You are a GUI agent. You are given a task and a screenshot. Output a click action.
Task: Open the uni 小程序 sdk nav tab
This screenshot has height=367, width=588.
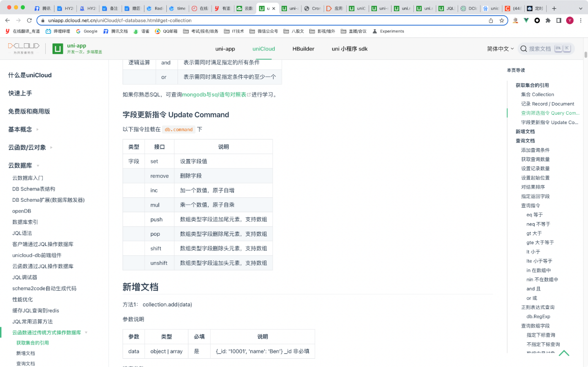pos(349,49)
